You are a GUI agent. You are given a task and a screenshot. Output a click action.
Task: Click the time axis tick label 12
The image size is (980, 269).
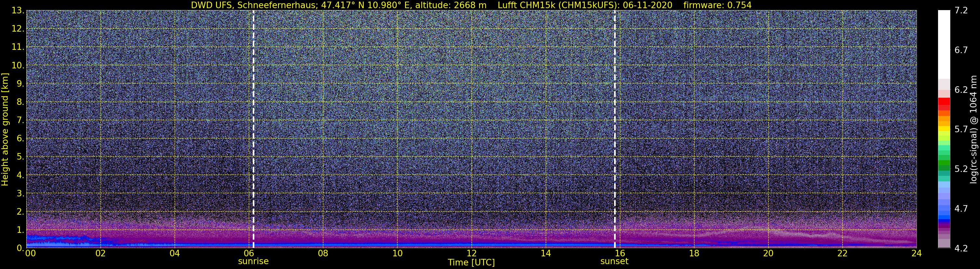471,254
